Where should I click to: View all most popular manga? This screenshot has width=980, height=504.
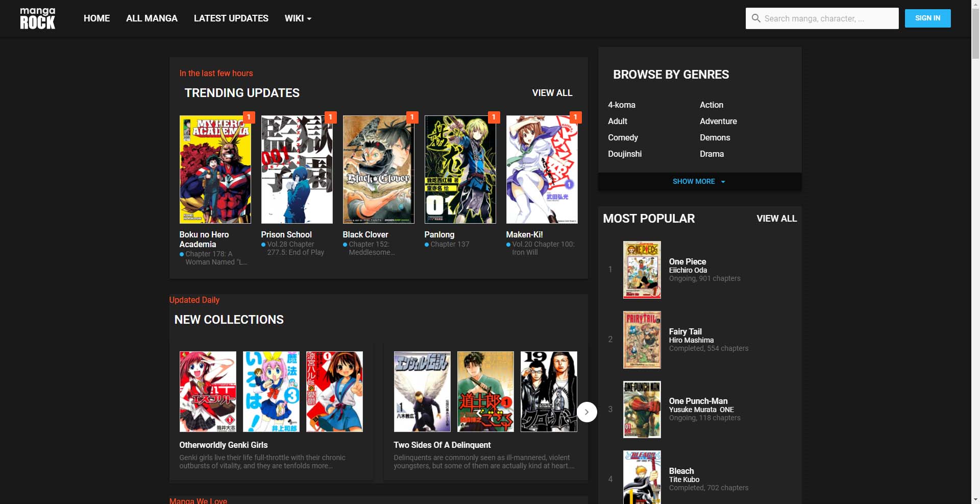[776, 219]
